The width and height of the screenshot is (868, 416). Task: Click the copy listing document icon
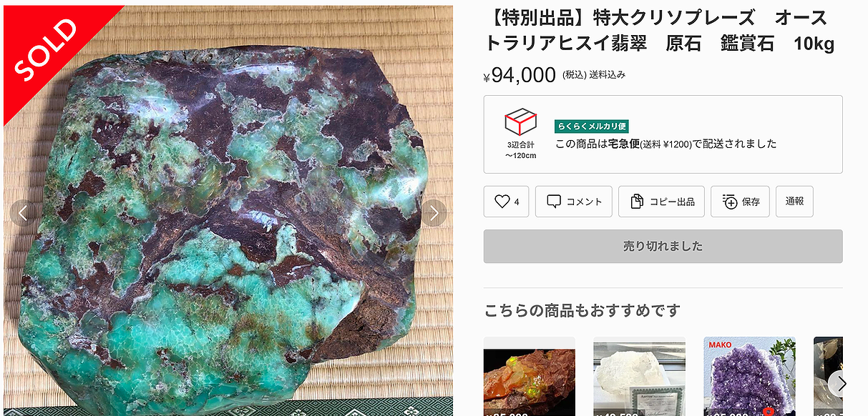click(637, 202)
